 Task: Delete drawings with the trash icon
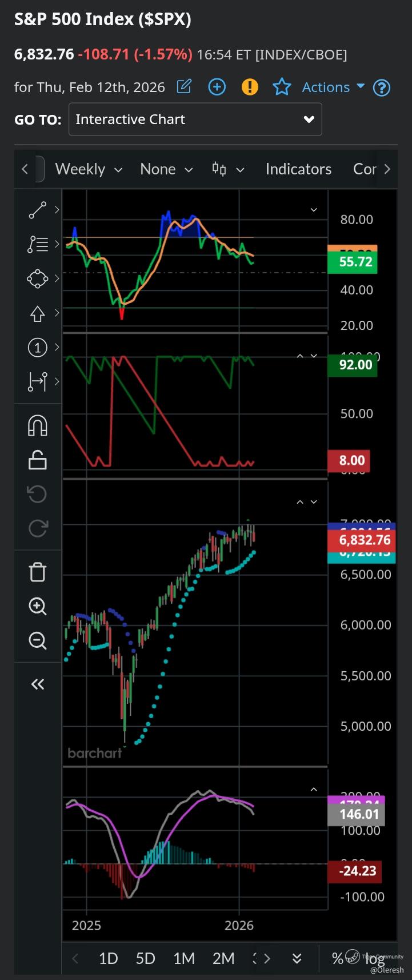tap(38, 572)
